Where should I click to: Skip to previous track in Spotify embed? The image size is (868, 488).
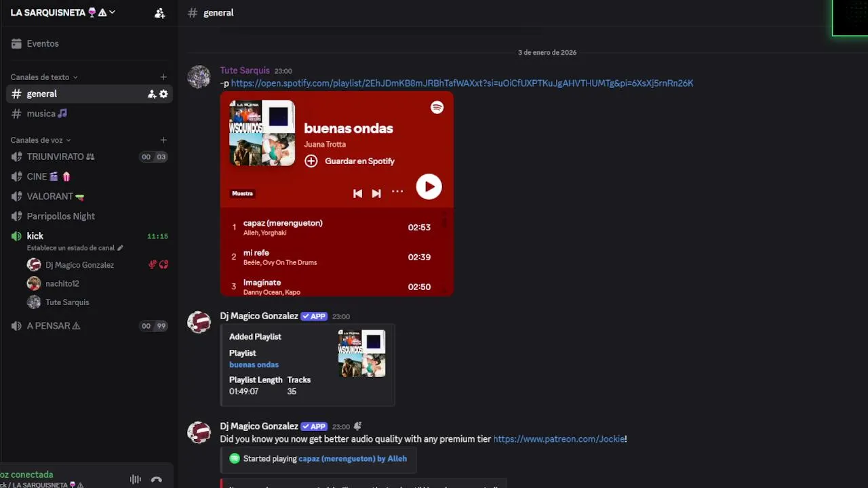tap(357, 193)
